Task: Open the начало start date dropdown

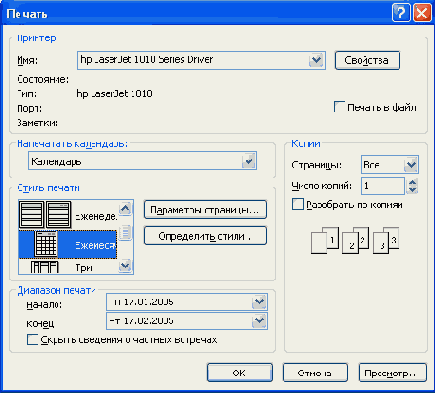Action: click(x=259, y=302)
